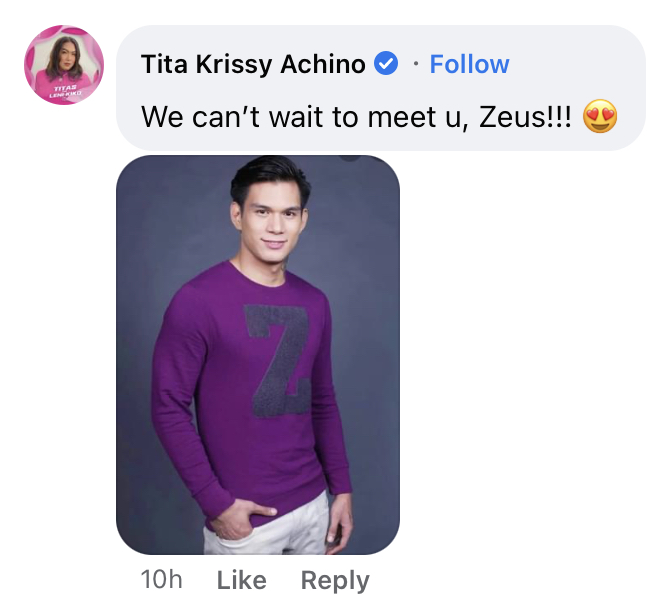Click the heart-eyes emoji in comment
Viewport: 668px width, 595px height.
(600, 116)
